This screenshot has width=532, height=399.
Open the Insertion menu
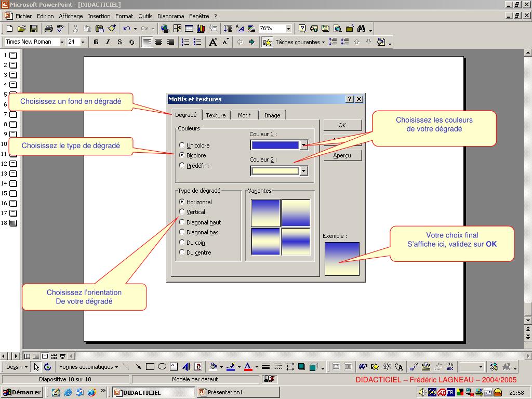(99, 16)
